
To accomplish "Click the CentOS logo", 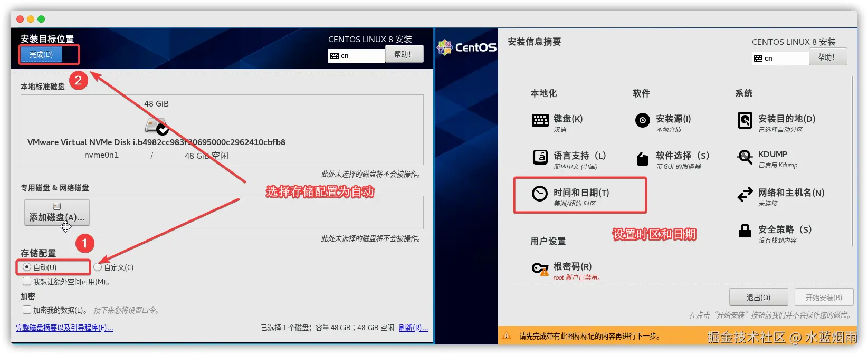I will (x=466, y=47).
